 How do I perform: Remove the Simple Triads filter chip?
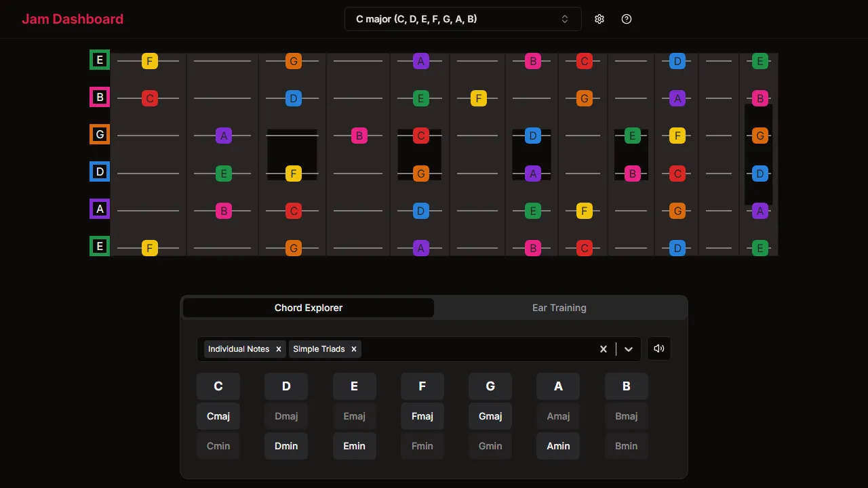coord(353,348)
